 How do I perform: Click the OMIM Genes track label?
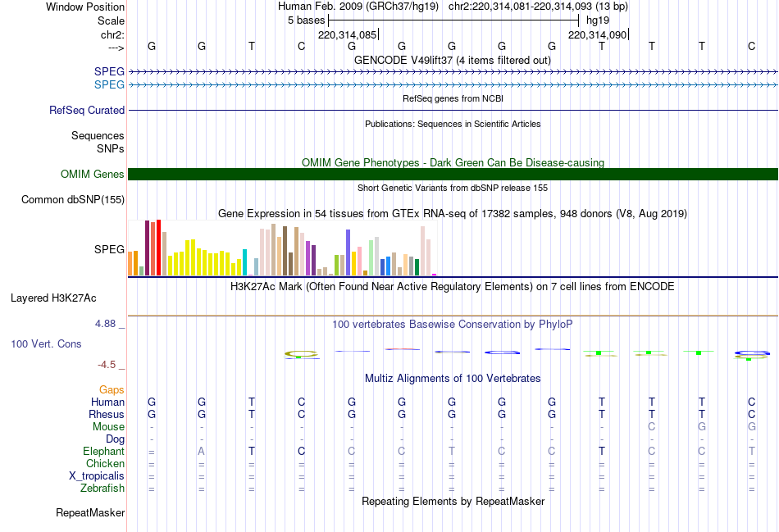92,175
